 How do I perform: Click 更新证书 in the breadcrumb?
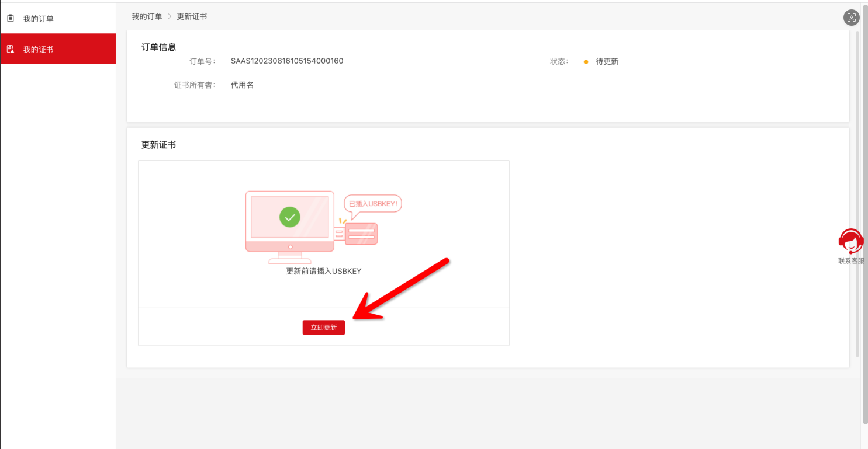click(192, 16)
